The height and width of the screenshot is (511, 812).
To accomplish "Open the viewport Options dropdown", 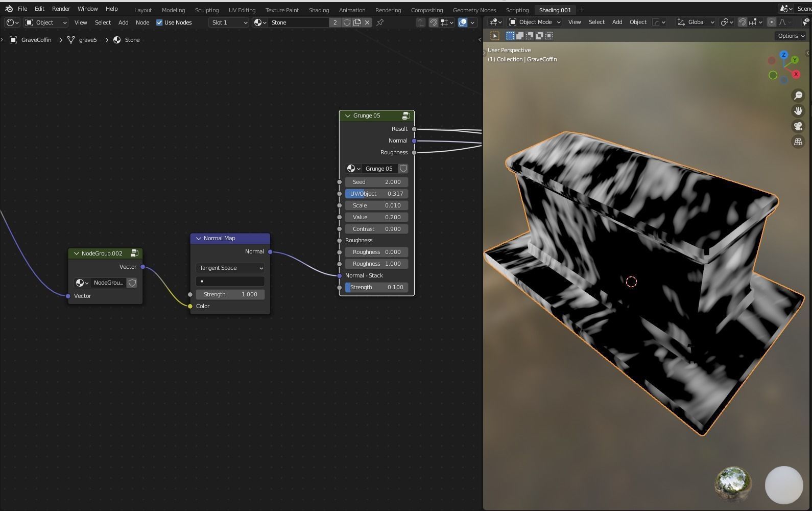I will 791,36.
